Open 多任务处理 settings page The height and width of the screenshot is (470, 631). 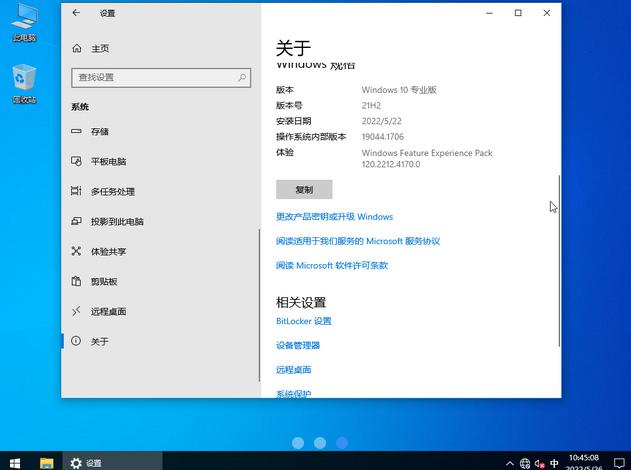pos(161,192)
